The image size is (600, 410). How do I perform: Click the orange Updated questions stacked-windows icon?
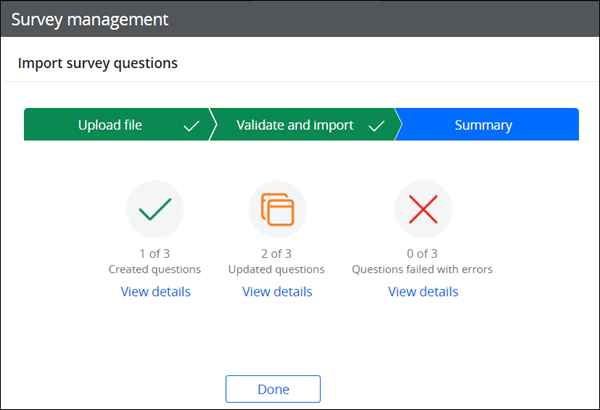tap(277, 209)
